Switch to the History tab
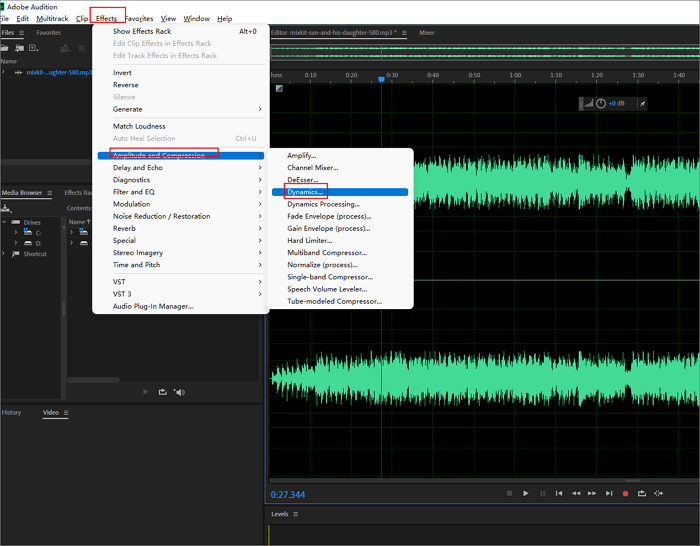 click(11, 413)
